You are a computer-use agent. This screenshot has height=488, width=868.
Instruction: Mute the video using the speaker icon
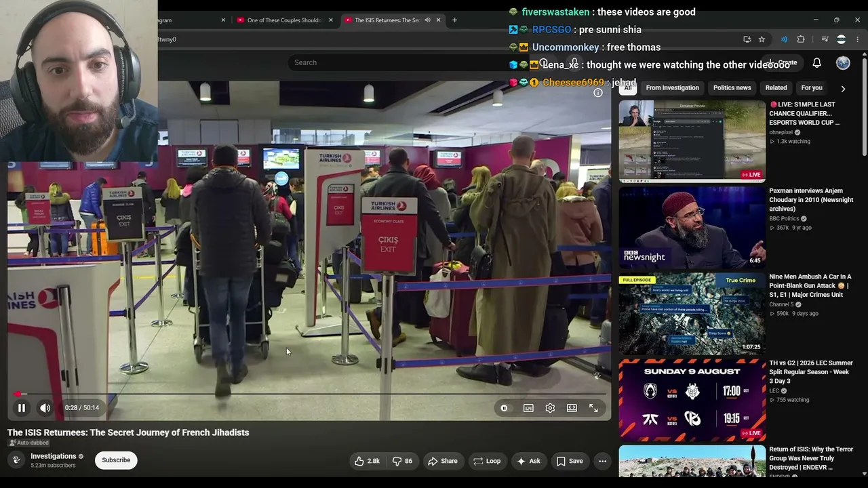[x=45, y=408]
